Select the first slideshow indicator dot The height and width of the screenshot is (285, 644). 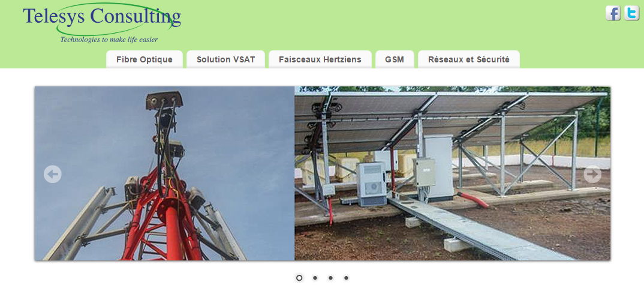click(299, 278)
